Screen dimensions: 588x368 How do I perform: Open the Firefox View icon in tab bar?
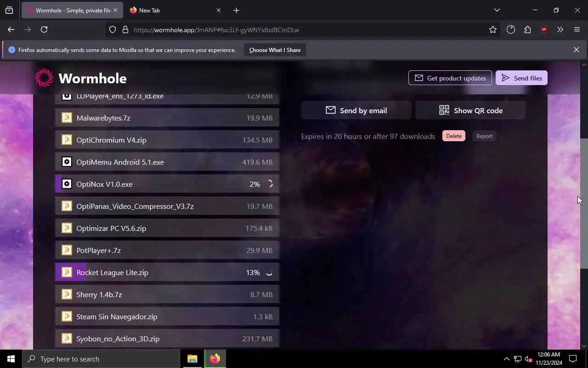[9, 10]
